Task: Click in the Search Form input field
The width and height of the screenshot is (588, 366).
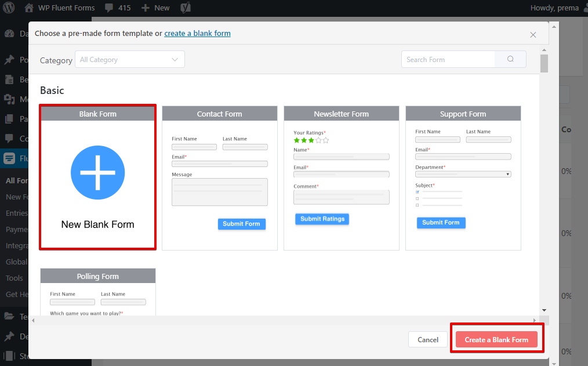Action: click(x=448, y=59)
